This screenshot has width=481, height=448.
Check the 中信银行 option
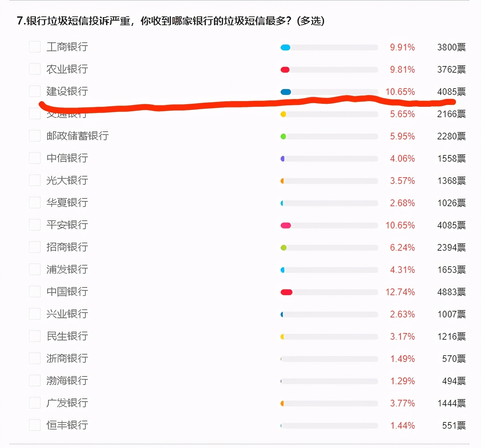tap(34, 158)
